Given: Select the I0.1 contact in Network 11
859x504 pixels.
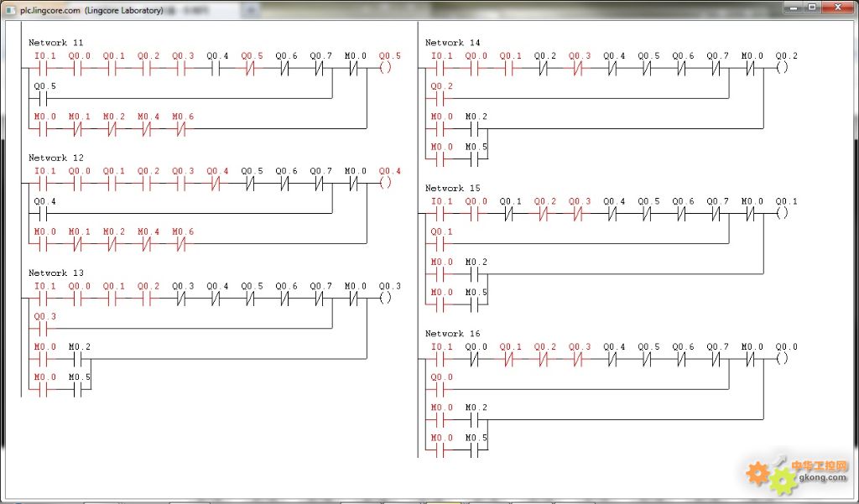Looking at the screenshot, I should click(x=44, y=68).
